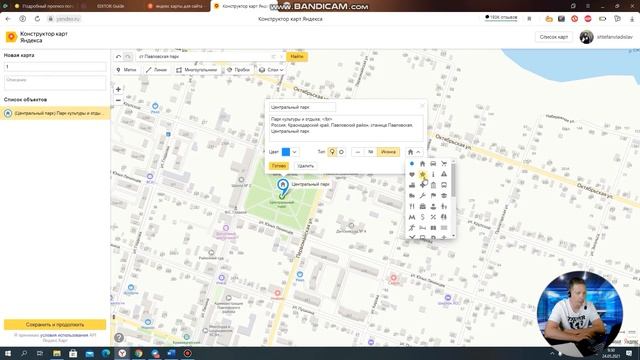Select the 'Линии' line tool
This screenshot has width=640, height=360.
(156, 70)
